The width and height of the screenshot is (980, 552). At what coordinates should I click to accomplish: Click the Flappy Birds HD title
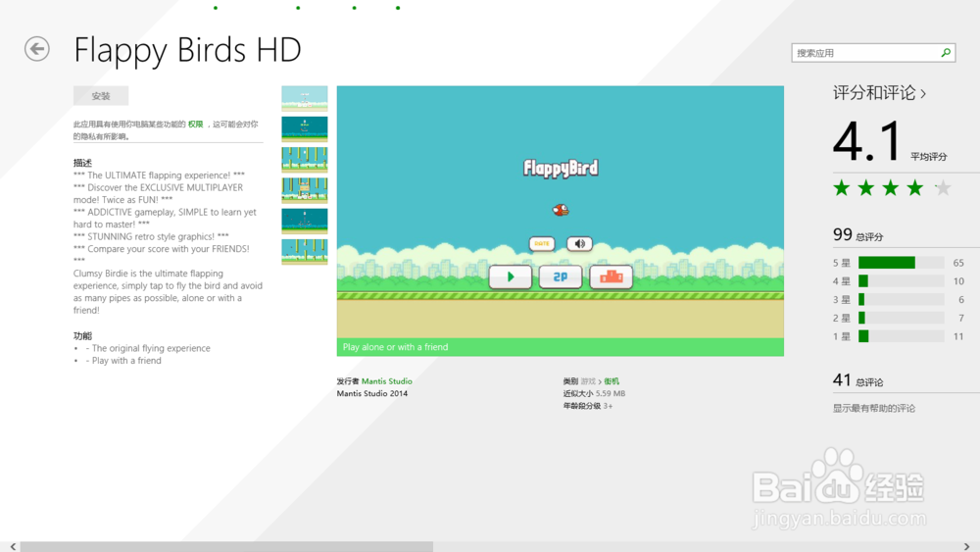[187, 50]
